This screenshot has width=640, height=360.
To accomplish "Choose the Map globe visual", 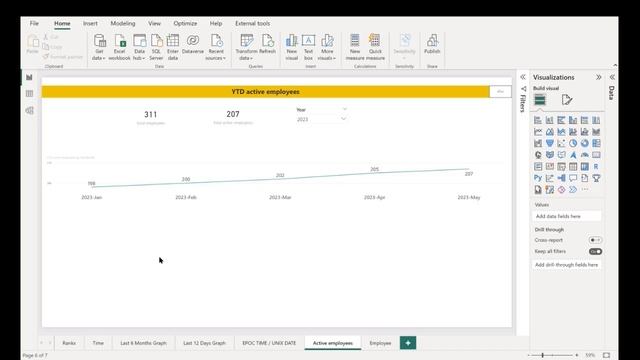I will pos(538,155).
